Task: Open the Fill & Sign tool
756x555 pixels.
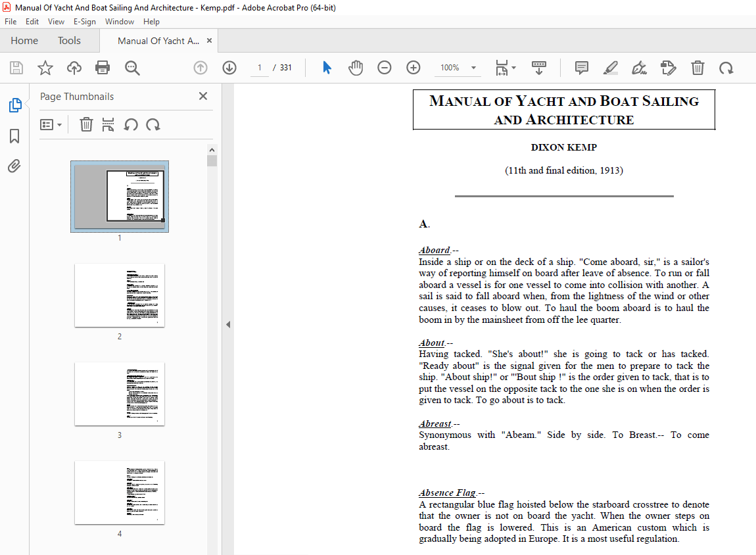Action: pos(639,68)
